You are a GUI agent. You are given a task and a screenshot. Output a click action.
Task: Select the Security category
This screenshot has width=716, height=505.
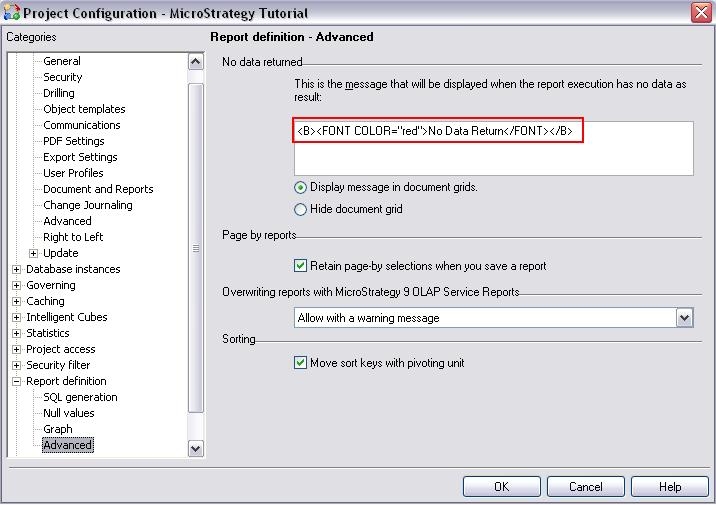click(x=63, y=77)
